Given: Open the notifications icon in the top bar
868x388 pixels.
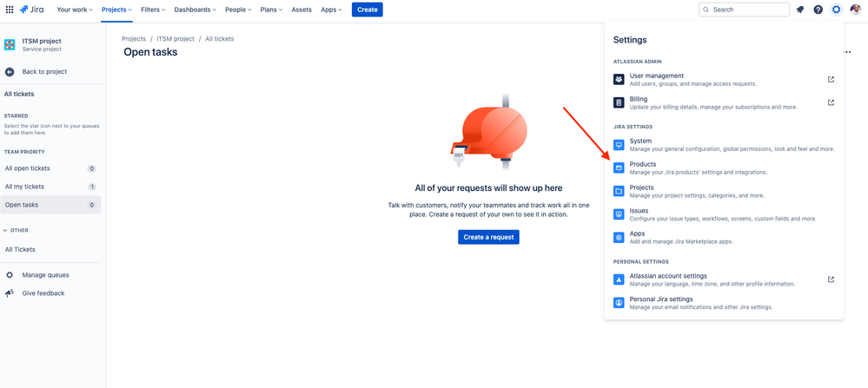Looking at the screenshot, I should point(800,10).
